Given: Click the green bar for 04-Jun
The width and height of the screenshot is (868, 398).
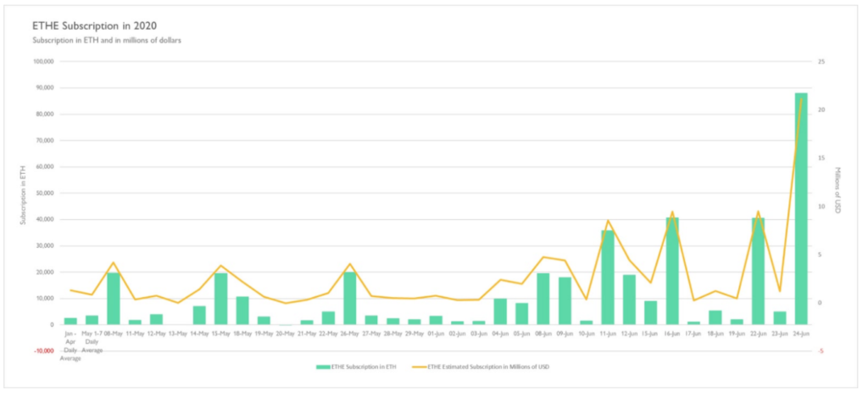Looking at the screenshot, I should click(500, 311).
